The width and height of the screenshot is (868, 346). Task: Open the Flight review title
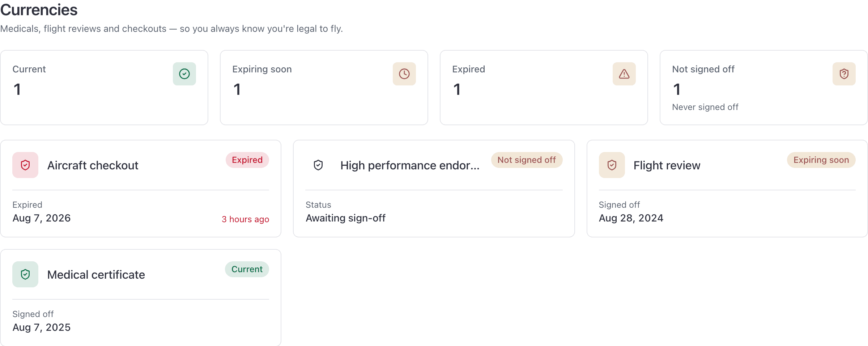coord(667,165)
